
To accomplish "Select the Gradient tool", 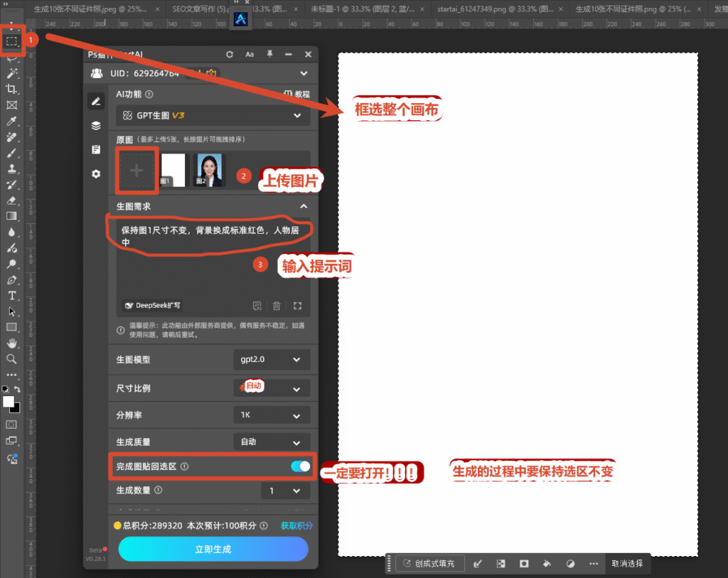I will (11, 216).
